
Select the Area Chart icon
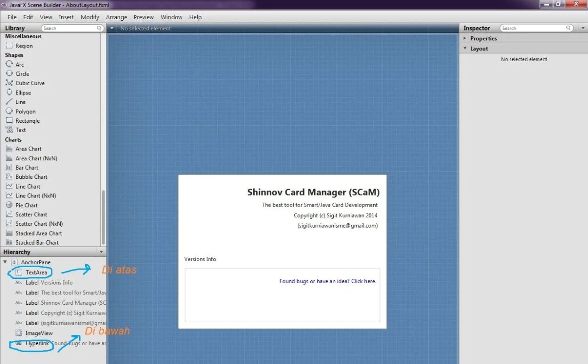tap(9, 149)
